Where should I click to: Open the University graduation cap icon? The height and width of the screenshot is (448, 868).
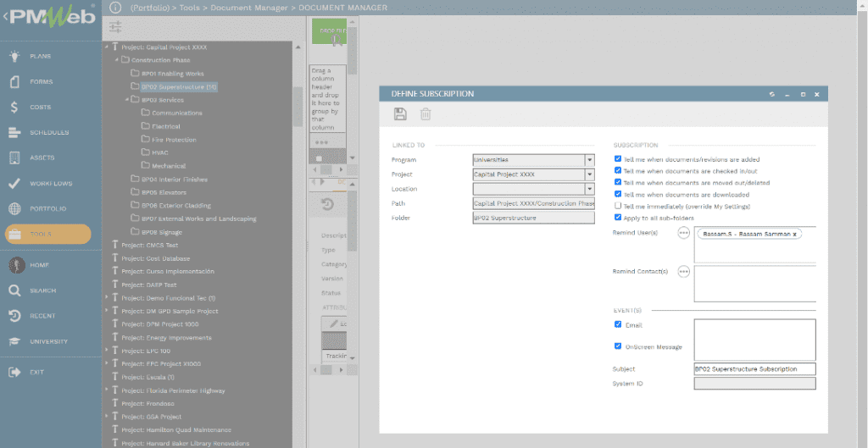click(x=14, y=341)
